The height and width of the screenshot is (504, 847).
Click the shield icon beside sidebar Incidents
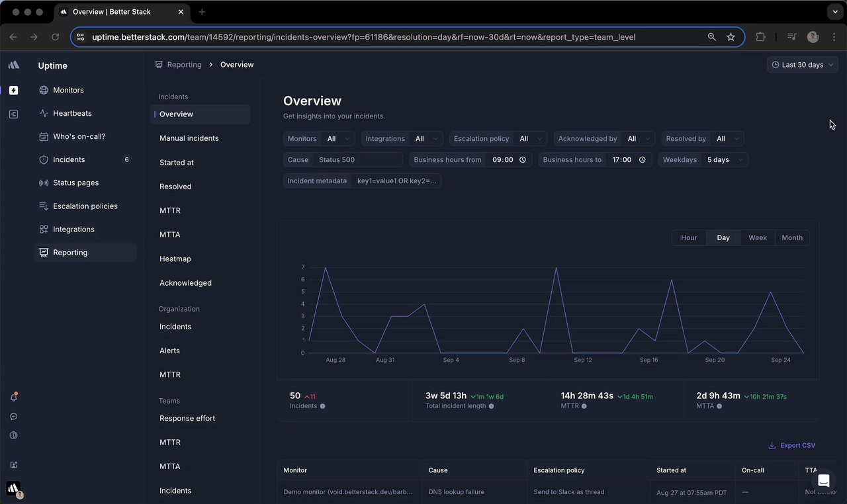coord(44,159)
